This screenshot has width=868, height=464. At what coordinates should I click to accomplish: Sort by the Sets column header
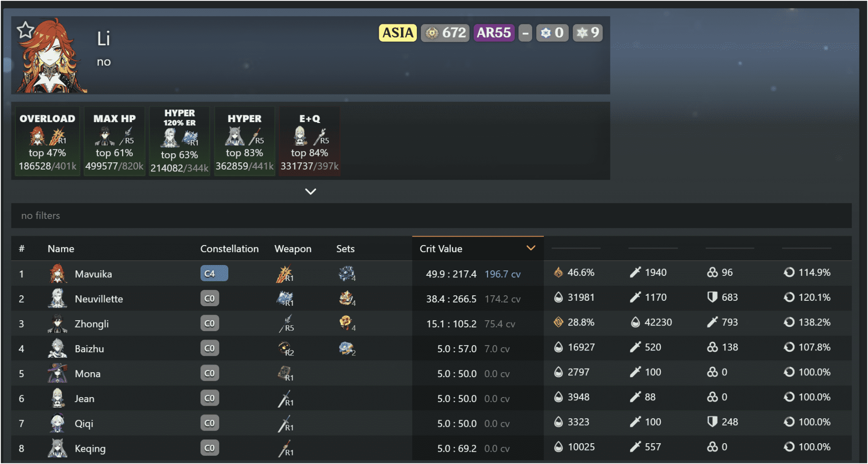coord(345,249)
